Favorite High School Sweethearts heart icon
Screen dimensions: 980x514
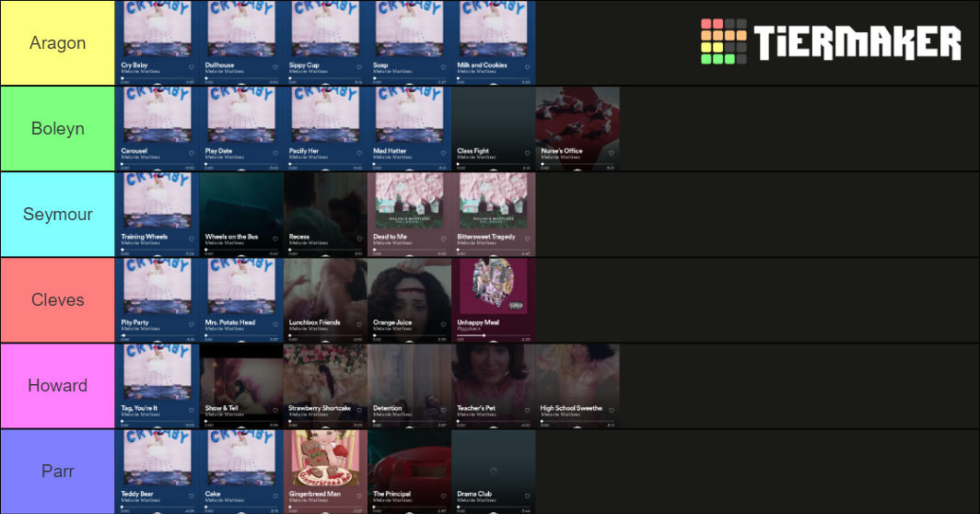pos(612,410)
